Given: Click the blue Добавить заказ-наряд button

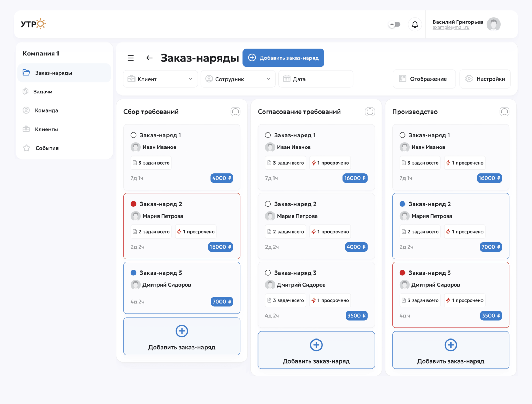Looking at the screenshot, I should [283, 58].
